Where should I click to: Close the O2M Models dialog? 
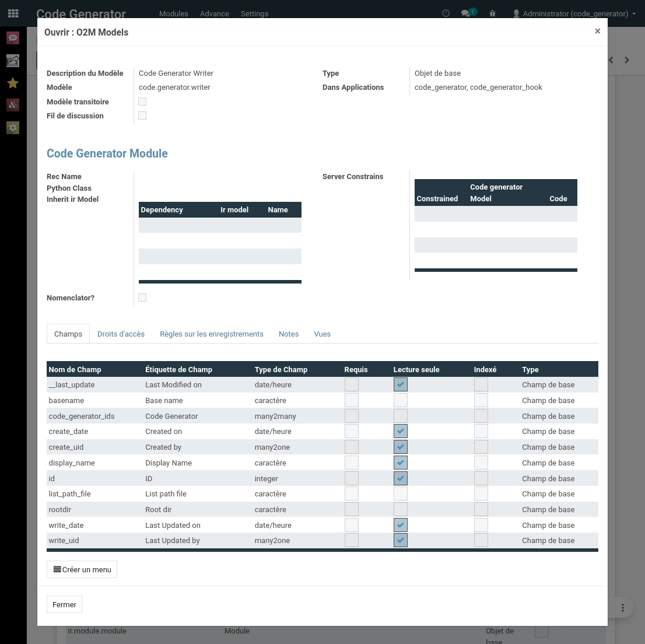(x=597, y=32)
